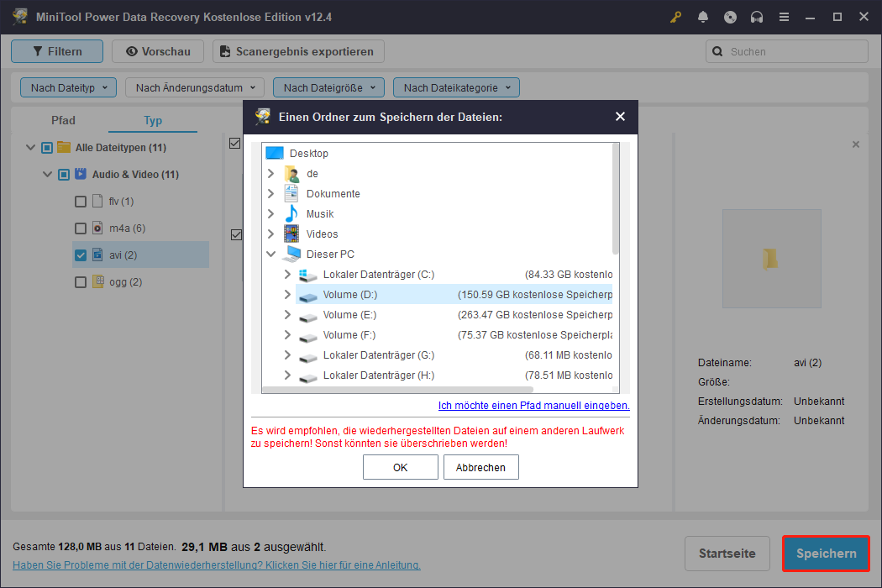Collapse the Audio & Video tree node
Viewport: 882px width, 588px height.
coord(47,175)
